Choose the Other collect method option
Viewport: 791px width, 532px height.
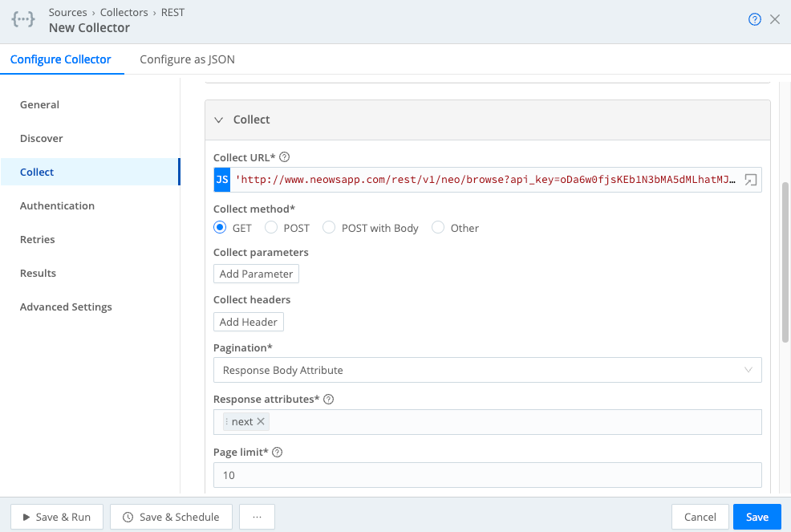coord(438,227)
